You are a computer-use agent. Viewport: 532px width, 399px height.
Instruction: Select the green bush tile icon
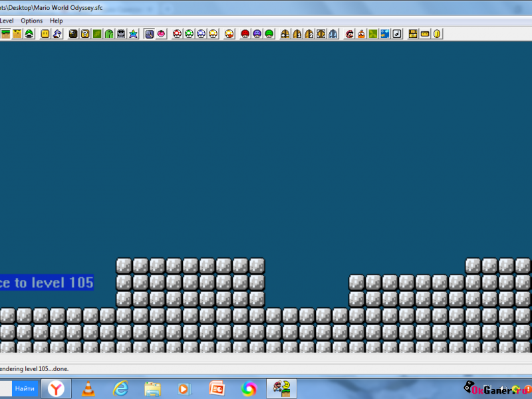97,34
